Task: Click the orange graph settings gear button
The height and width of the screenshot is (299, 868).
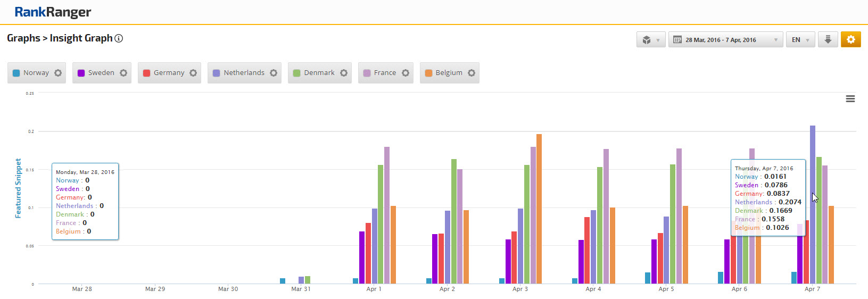Action: click(850, 40)
